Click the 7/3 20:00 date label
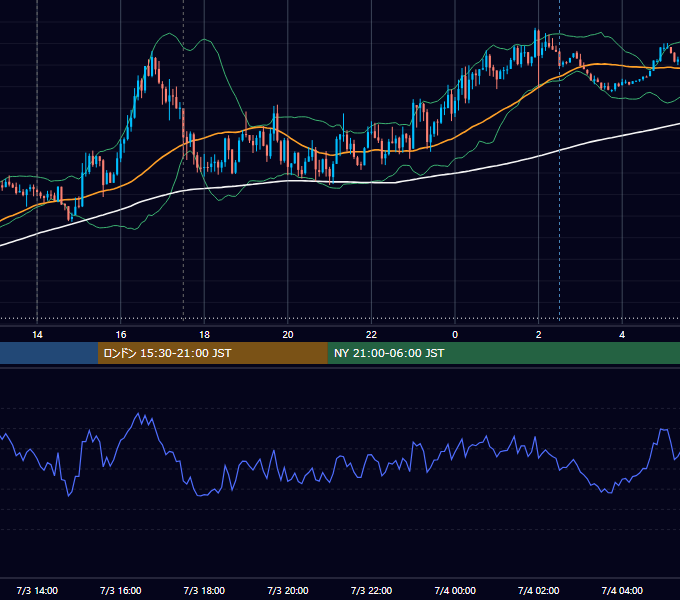This screenshot has height=600, width=680. [288, 590]
